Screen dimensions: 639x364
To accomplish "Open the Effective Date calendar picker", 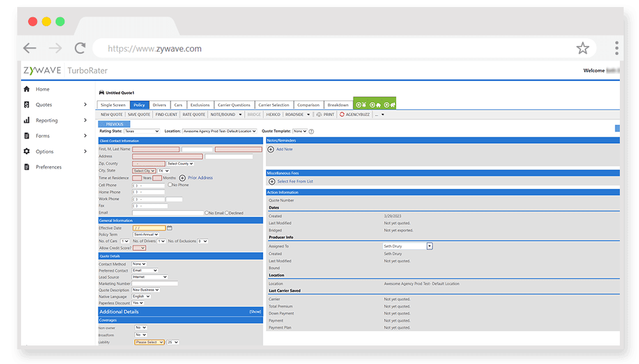I will tap(170, 228).
